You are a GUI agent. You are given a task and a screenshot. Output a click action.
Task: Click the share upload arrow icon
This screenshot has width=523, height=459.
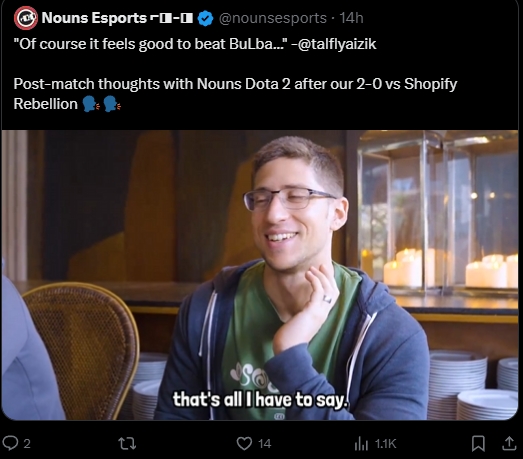(x=509, y=444)
